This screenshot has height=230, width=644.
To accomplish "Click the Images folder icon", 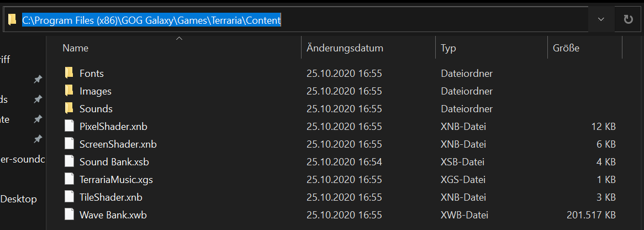I will point(69,91).
